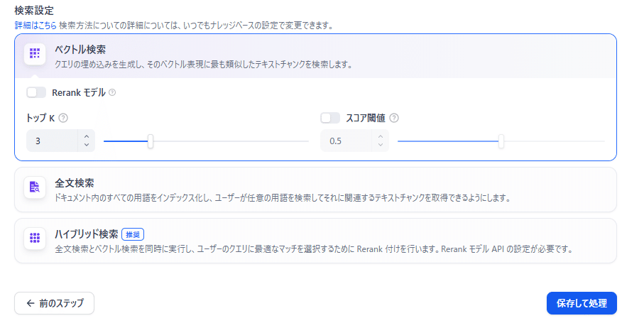Image resolution: width=644 pixels, height=328 pixels.
Task: Click the 推奨 badge
Action: click(x=133, y=234)
